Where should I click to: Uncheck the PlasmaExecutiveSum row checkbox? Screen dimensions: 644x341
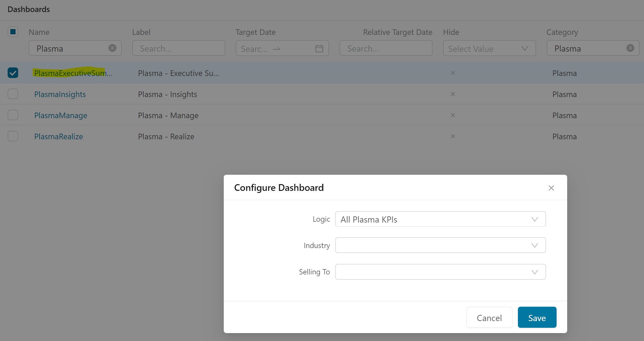13,73
